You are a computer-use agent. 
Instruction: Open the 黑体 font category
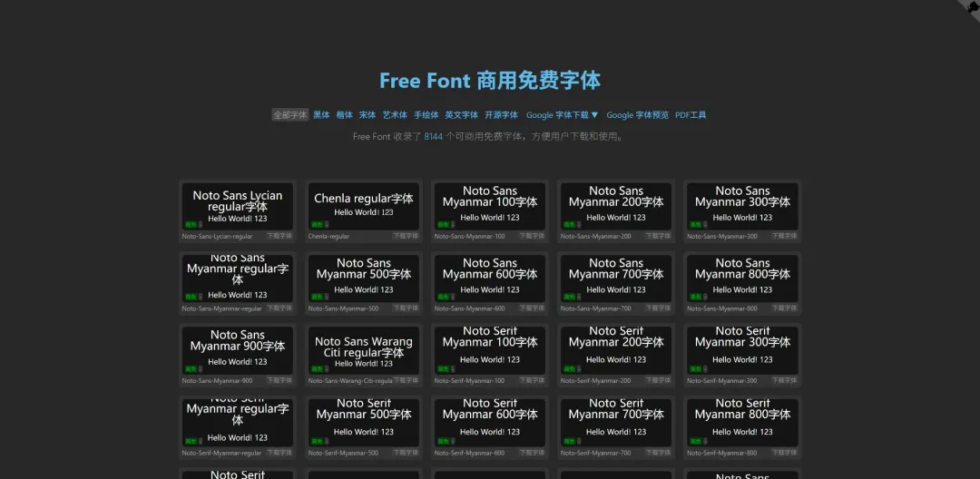click(x=321, y=115)
